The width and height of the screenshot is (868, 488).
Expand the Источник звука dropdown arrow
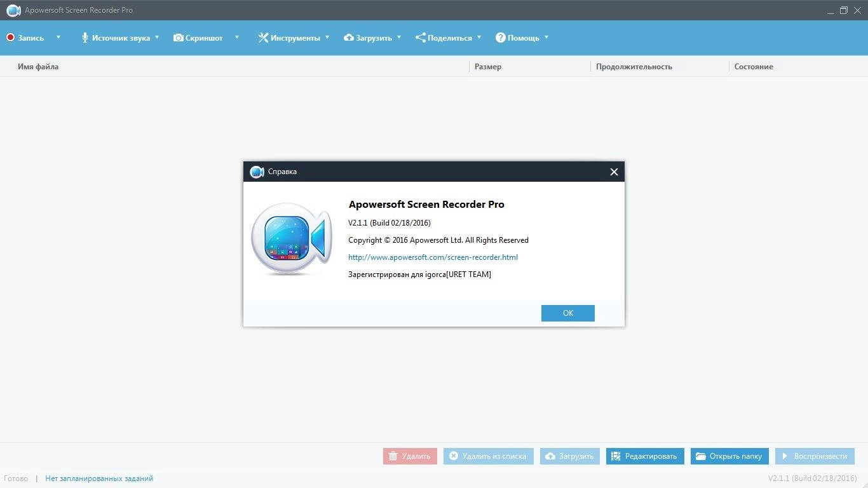[157, 37]
